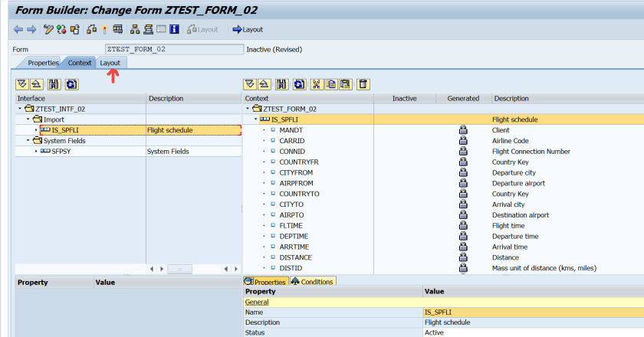The width and height of the screenshot is (644, 337).
Task: Select the COUNTRYFR context field
Action: tap(299, 162)
